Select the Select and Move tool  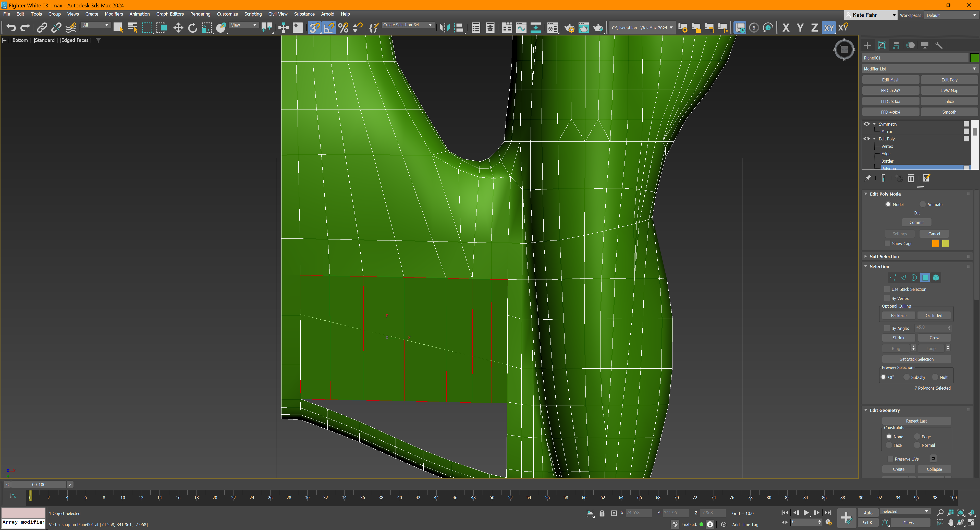(178, 27)
